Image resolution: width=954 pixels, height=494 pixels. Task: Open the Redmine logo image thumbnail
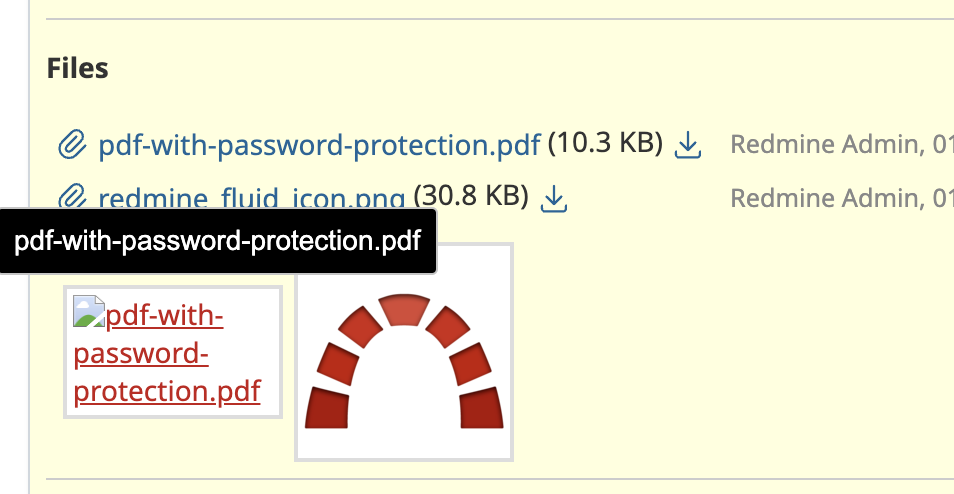click(404, 352)
